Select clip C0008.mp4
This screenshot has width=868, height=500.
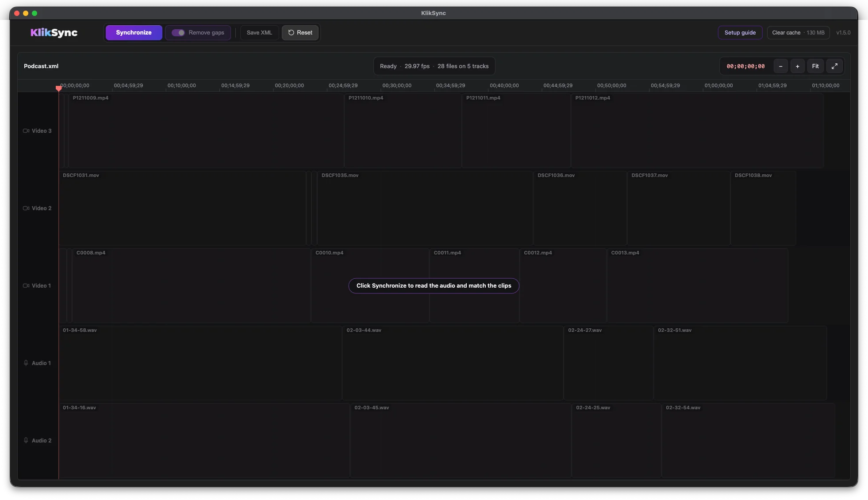(191, 286)
